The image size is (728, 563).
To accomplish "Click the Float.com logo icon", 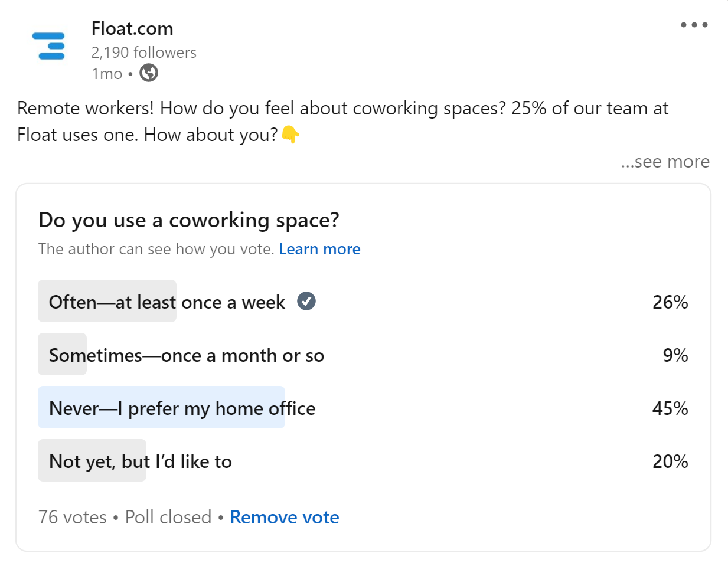I will pyautogui.click(x=48, y=46).
